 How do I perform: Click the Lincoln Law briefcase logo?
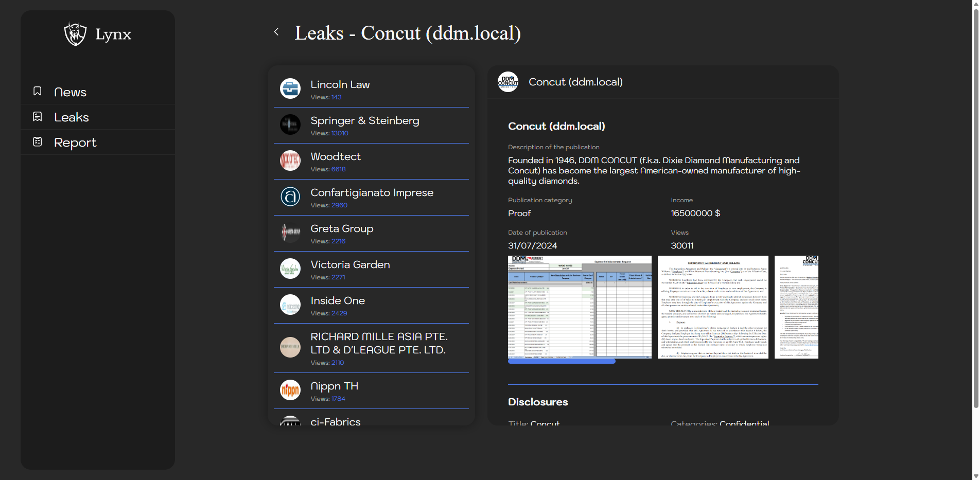(x=290, y=88)
